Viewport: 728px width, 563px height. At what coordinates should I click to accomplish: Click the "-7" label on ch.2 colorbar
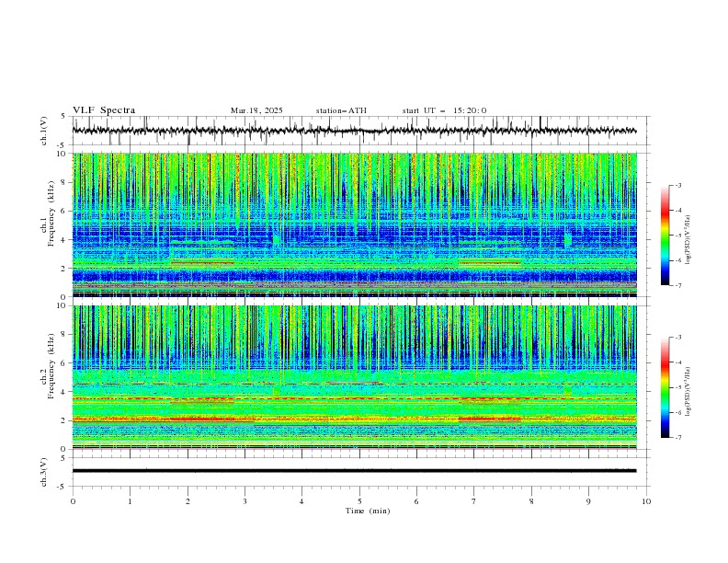click(x=677, y=437)
